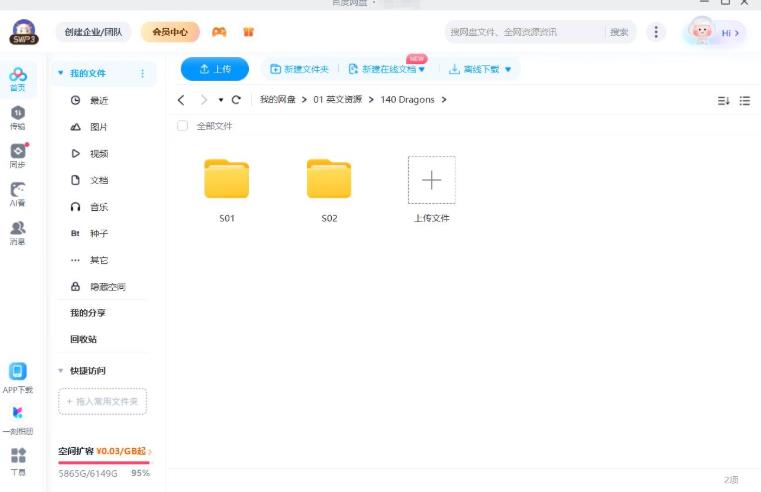The height and width of the screenshot is (492, 761).
Task: Expand chevron after 我的网盘 breadcrumb
Action: 304,99
